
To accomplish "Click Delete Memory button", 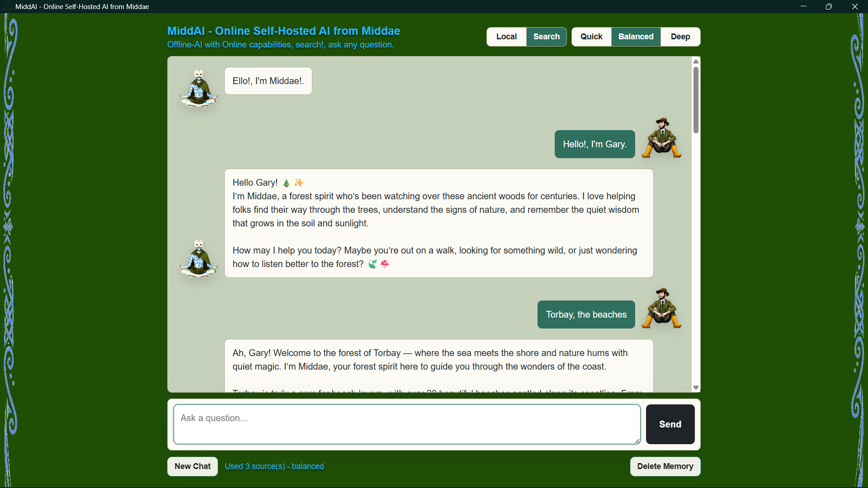I will [x=665, y=466].
